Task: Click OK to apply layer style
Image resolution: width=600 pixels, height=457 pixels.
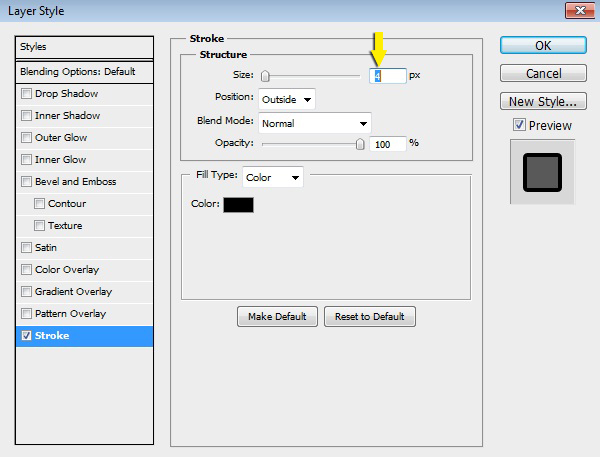Action: 542,45
